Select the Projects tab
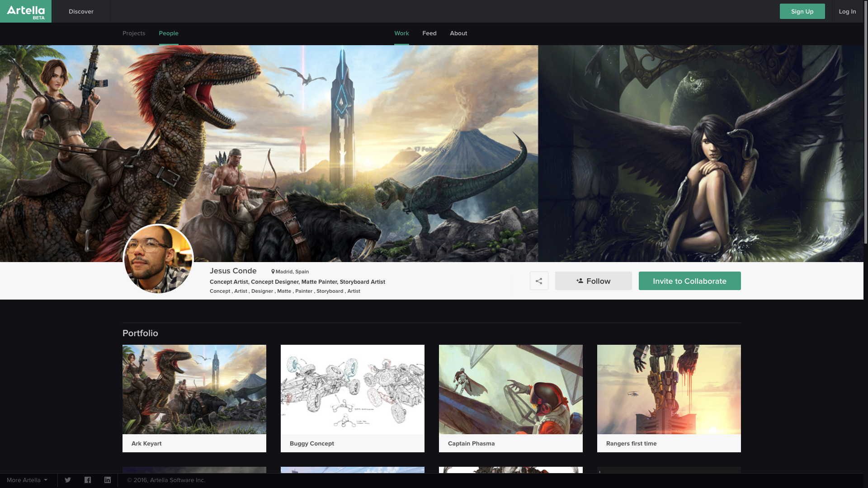 (x=134, y=33)
